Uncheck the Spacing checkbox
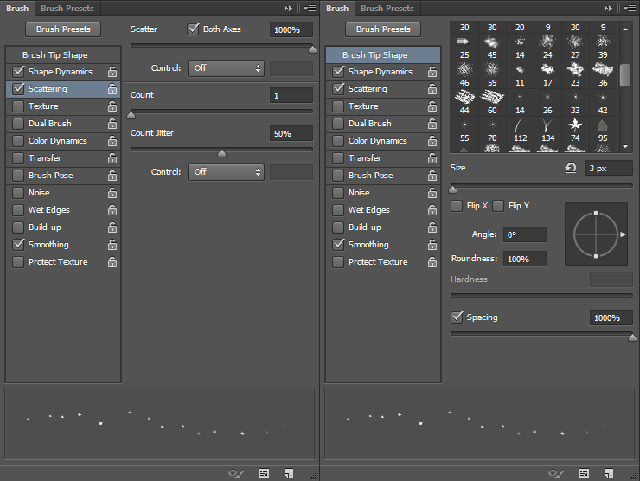Viewport: 640px width, 481px height. click(x=457, y=317)
